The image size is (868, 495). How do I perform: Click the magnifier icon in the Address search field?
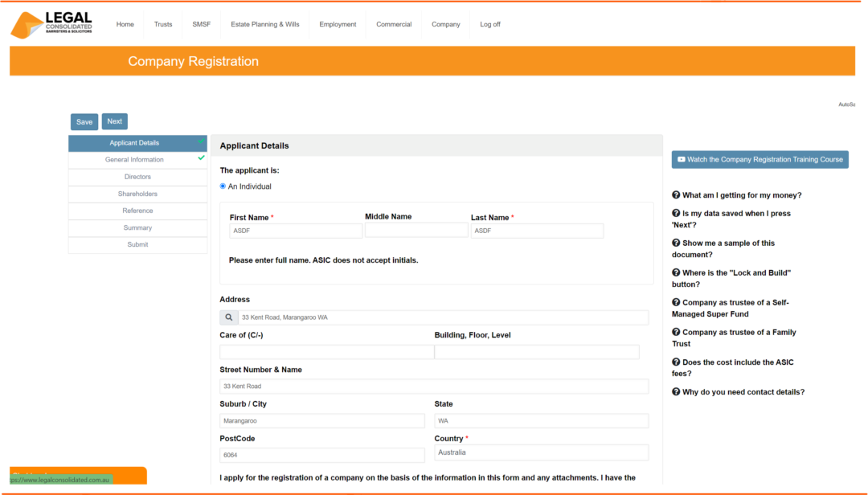click(x=229, y=317)
